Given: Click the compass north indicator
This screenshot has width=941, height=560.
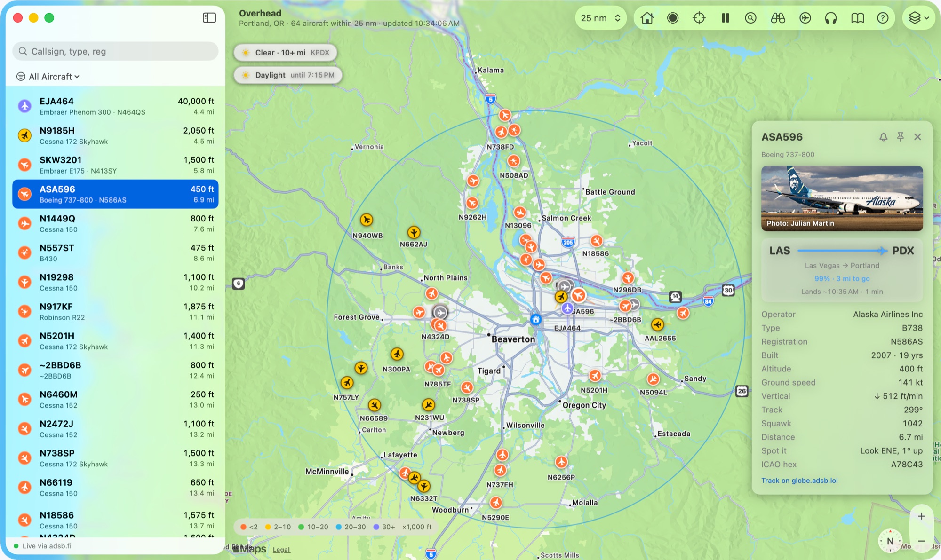Looking at the screenshot, I should pyautogui.click(x=890, y=541).
